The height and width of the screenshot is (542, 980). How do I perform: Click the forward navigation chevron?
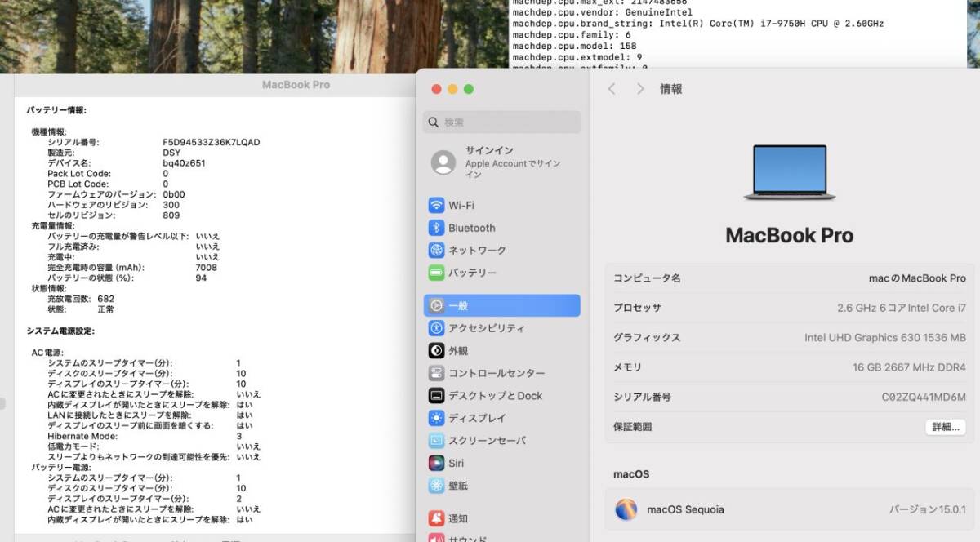(x=640, y=89)
